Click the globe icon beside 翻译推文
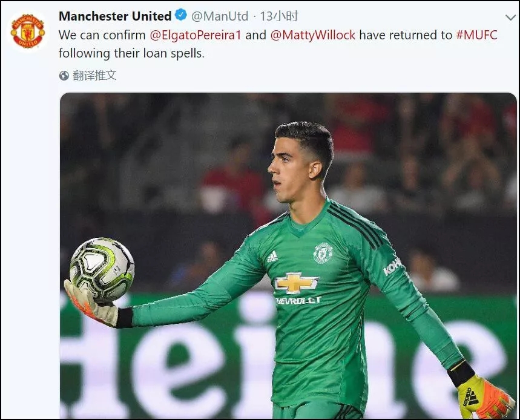This screenshot has width=520, height=420. pos(64,76)
